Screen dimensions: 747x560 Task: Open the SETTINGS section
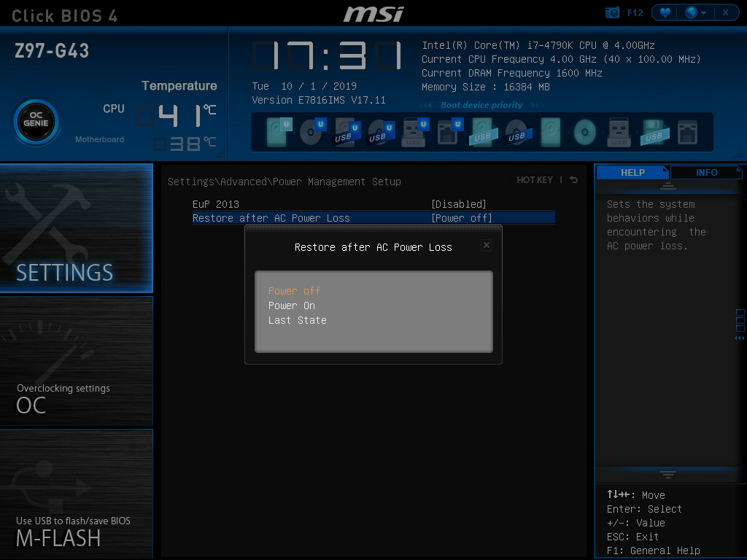(76, 228)
